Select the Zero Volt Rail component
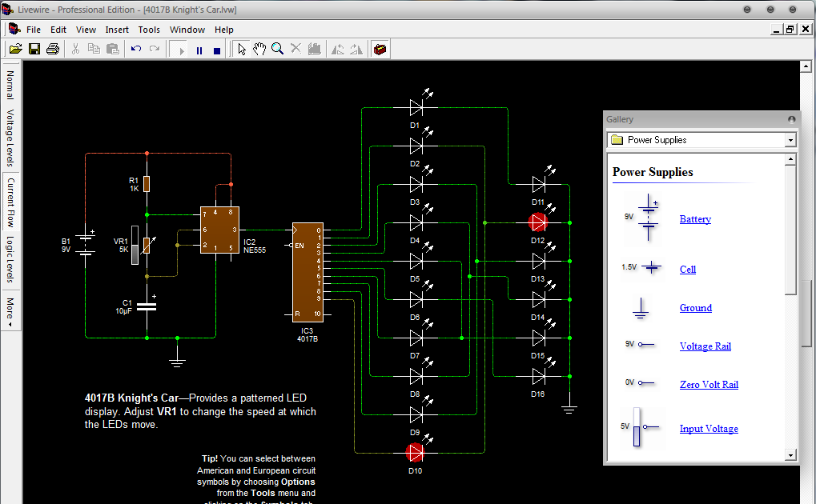 (x=708, y=385)
